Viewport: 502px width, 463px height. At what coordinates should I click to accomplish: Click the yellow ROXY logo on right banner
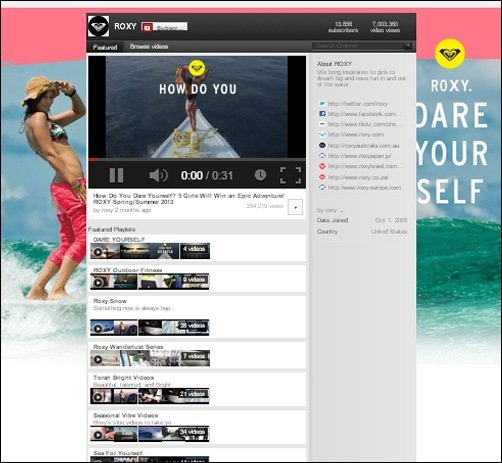point(450,53)
